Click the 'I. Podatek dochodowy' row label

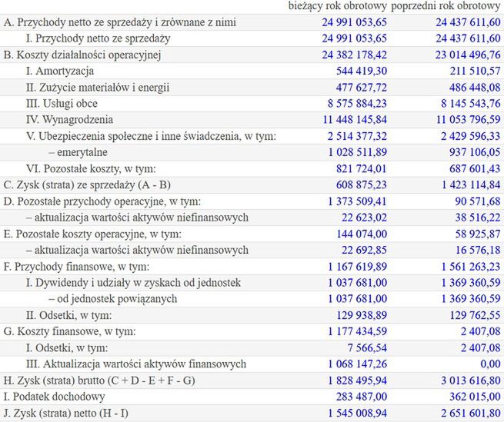click(55, 397)
